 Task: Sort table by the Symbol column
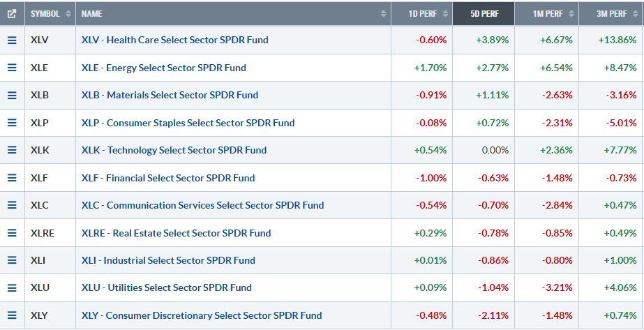[x=50, y=13]
